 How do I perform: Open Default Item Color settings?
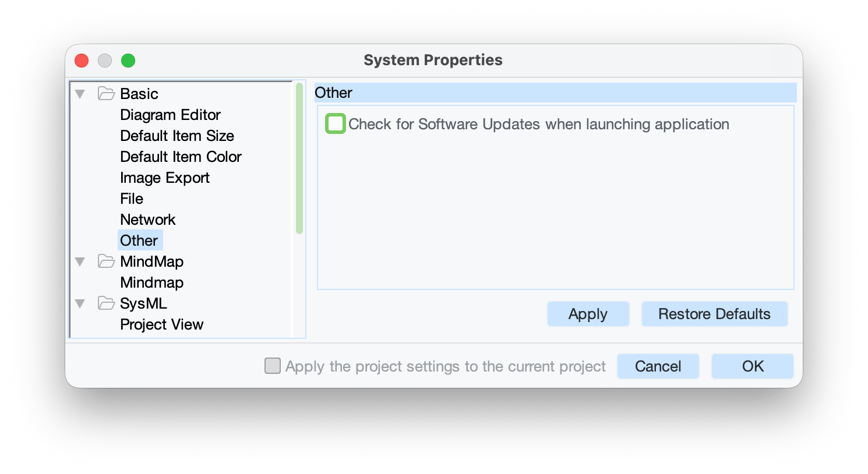point(181,157)
